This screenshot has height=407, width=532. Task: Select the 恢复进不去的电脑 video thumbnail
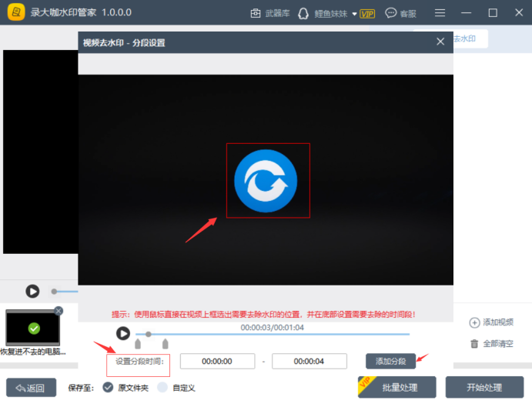[32, 328]
